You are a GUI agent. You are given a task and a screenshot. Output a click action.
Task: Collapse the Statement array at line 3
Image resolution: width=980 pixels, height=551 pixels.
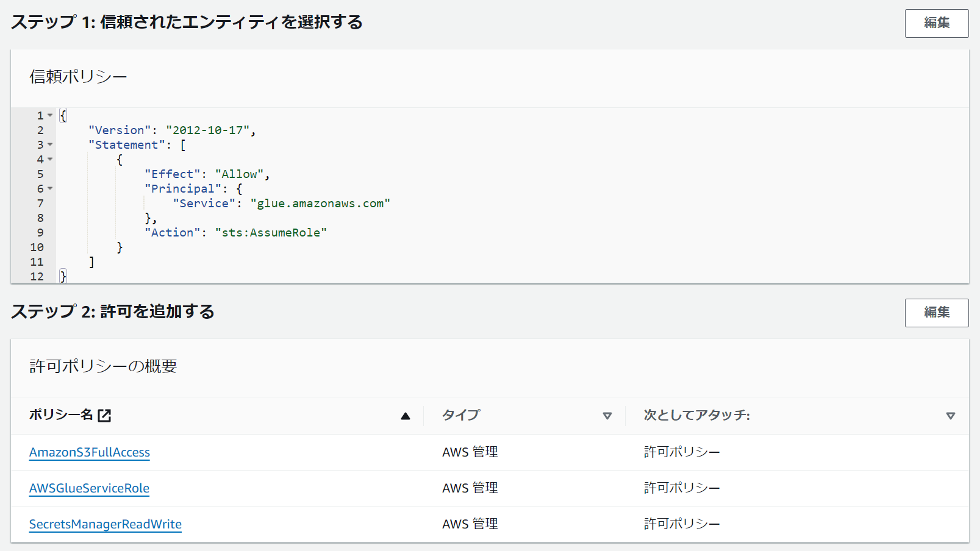(50, 145)
